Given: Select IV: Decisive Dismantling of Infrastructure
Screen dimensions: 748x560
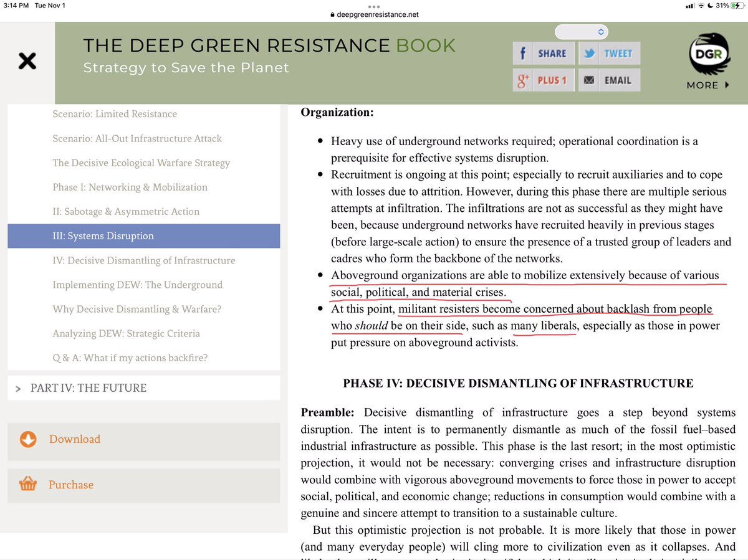Looking at the screenshot, I should tap(143, 260).
